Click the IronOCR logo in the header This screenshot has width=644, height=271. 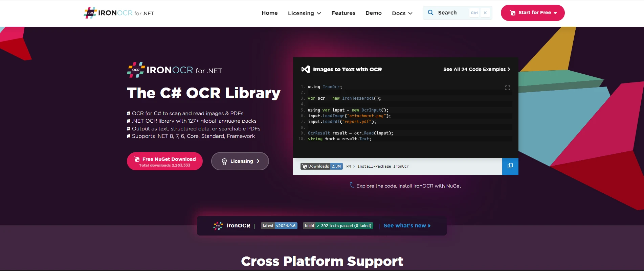[x=119, y=13]
